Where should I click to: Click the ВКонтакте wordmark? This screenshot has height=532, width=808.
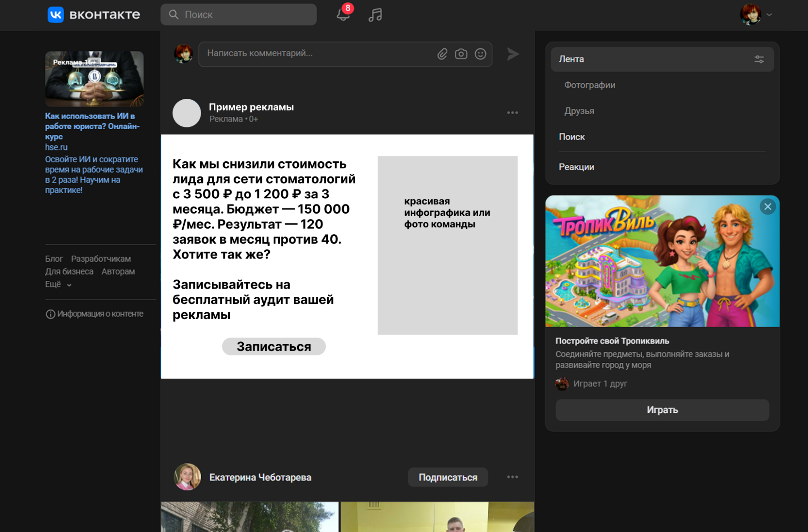105,15
